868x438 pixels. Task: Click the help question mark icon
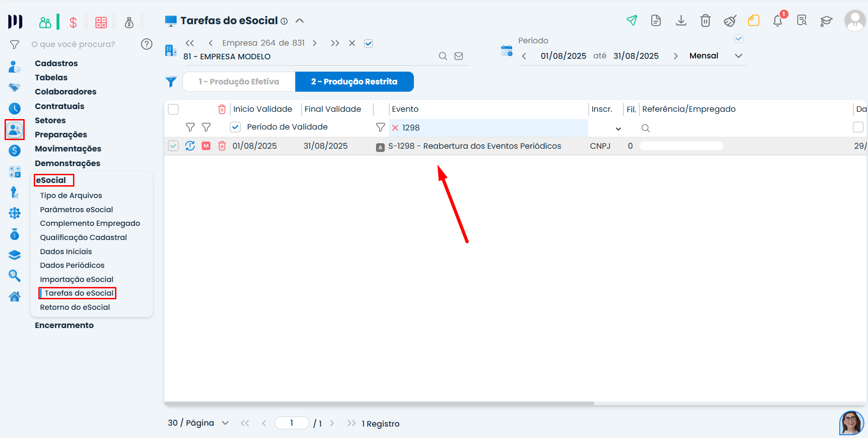click(x=146, y=44)
